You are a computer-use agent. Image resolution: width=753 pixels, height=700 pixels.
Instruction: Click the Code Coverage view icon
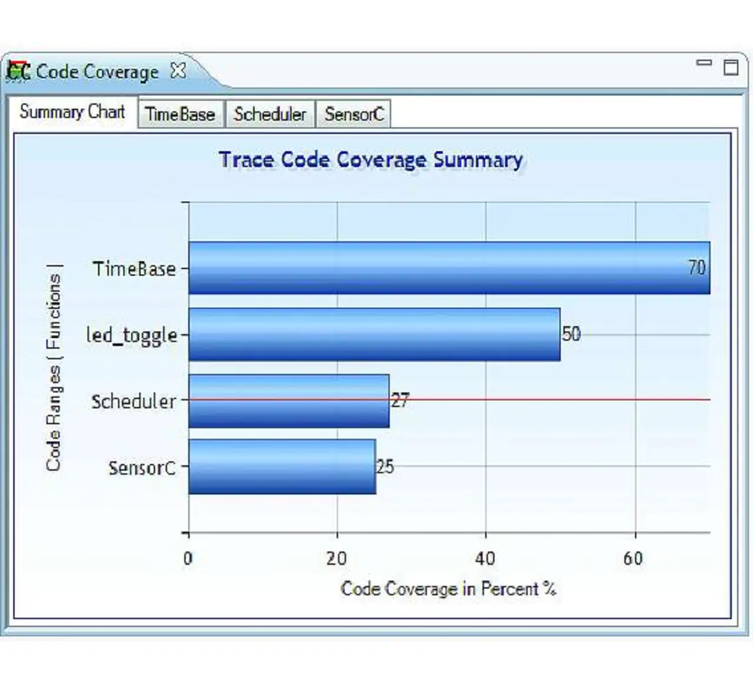(x=18, y=71)
